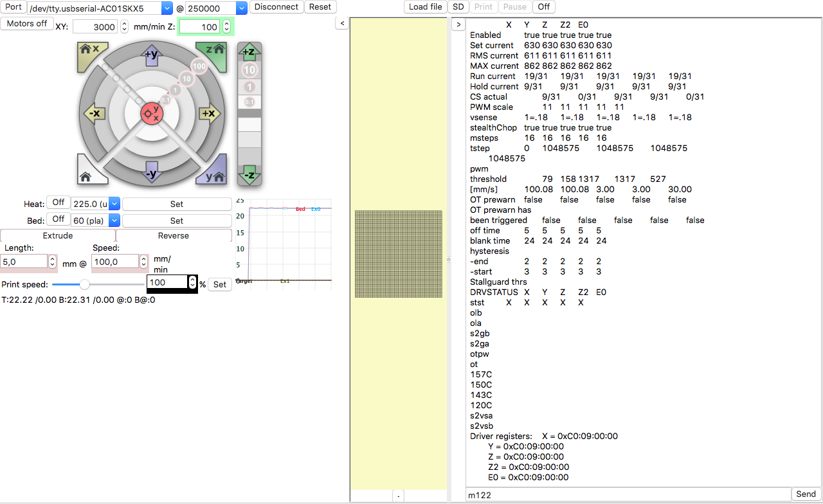Raise Z axis with +Z arrow

[249, 52]
